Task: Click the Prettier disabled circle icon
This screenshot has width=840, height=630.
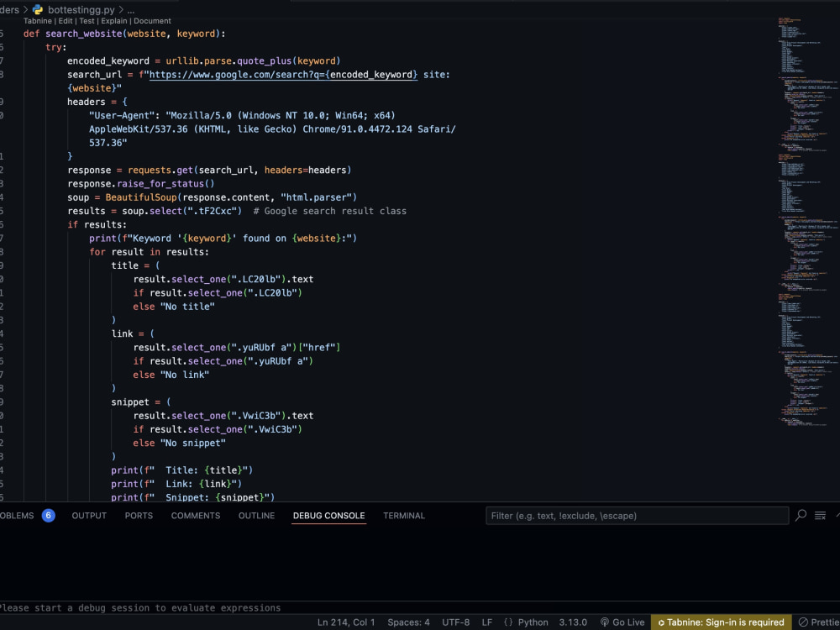Action: click(803, 622)
